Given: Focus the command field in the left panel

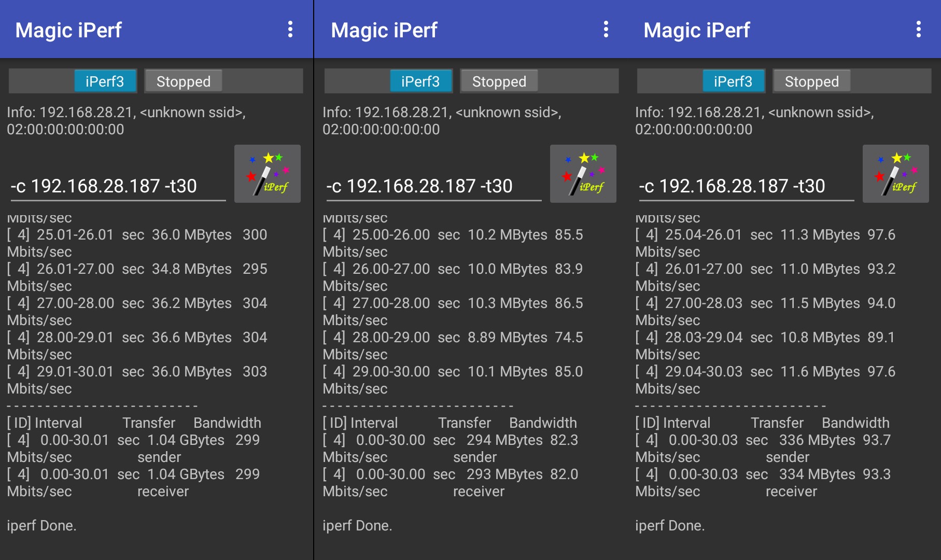Looking at the screenshot, I should click(x=118, y=186).
